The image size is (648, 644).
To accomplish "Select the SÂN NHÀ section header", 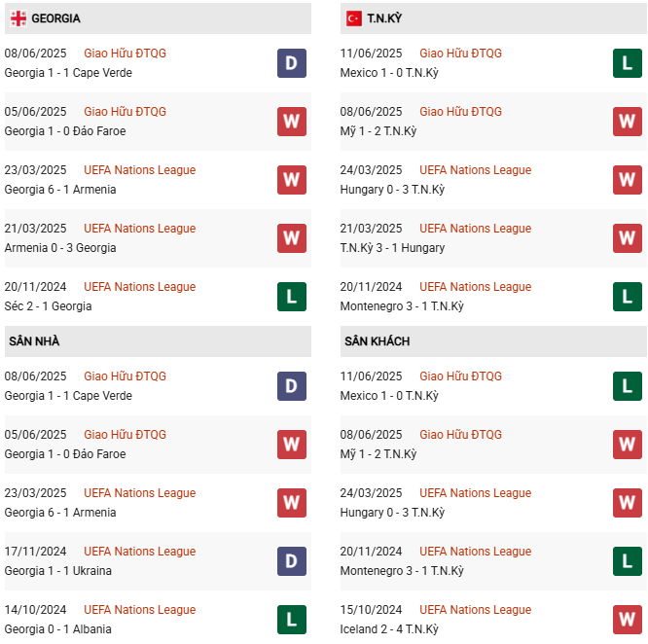I will click(34, 341).
